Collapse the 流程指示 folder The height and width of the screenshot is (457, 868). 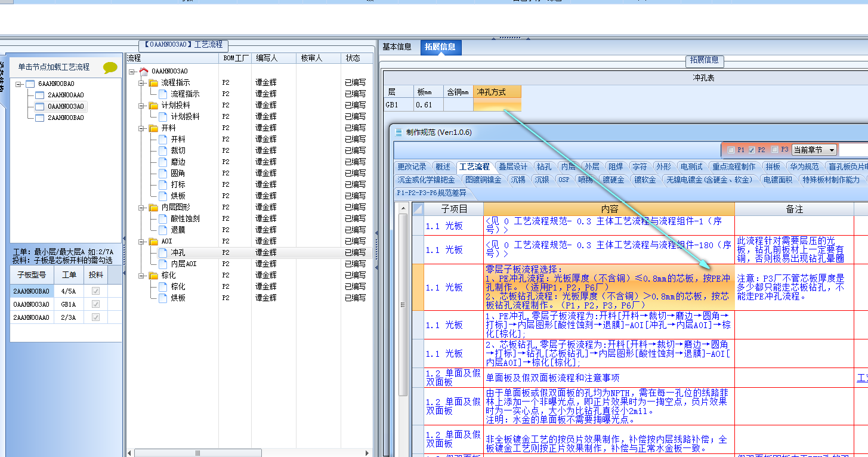pos(142,82)
